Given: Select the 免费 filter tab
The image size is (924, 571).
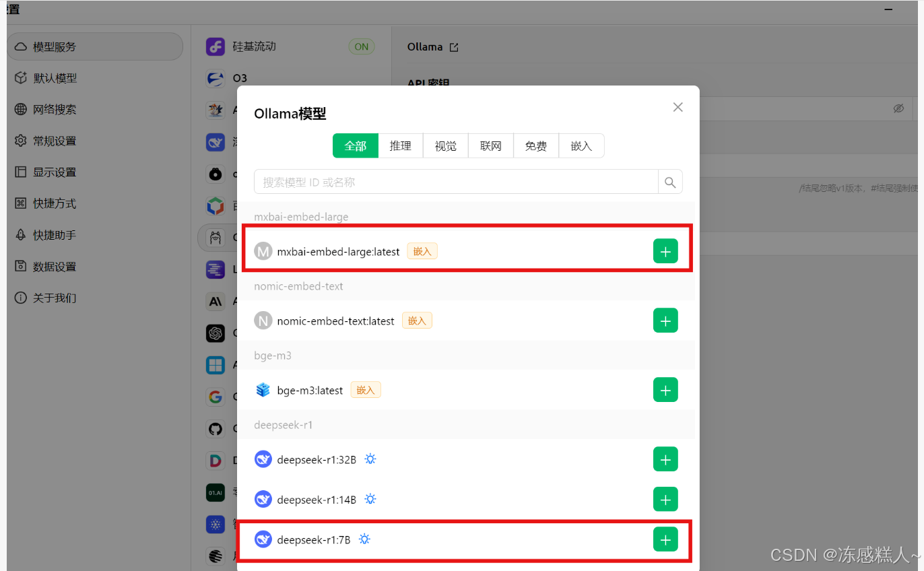Looking at the screenshot, I should click(536, 145).
